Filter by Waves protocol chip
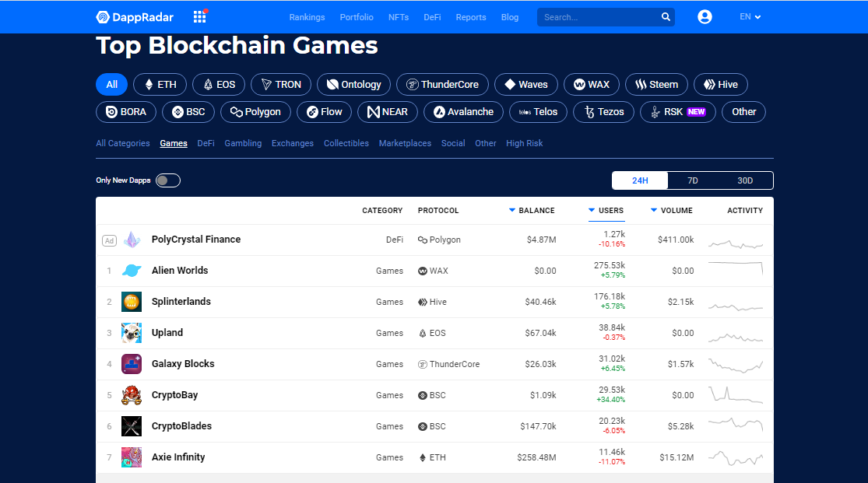 [x=526, y=85]
